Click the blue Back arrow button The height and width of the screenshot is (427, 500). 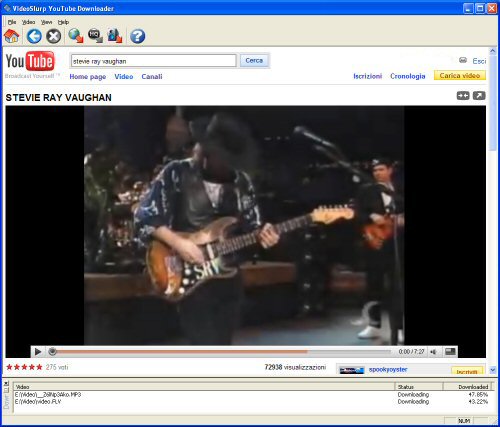34,36
